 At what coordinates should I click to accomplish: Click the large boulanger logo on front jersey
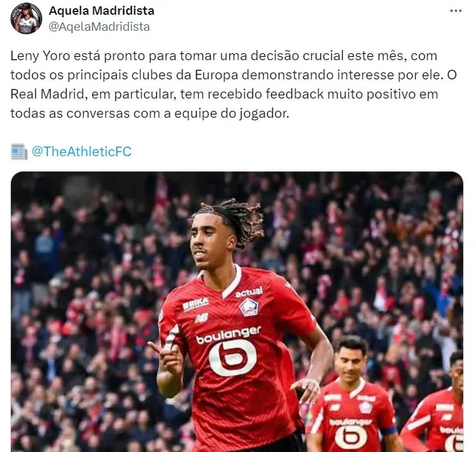[232, 353]
